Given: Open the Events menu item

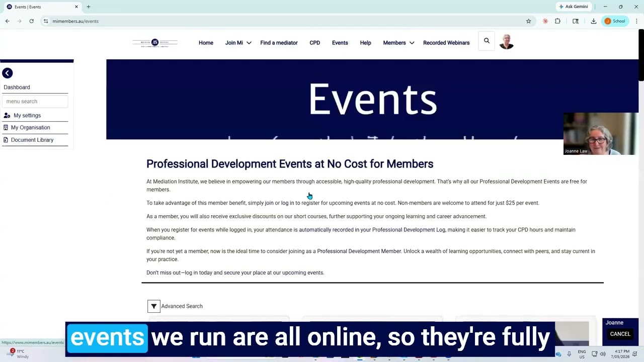Looking at the screenshot, I should 340,43.
